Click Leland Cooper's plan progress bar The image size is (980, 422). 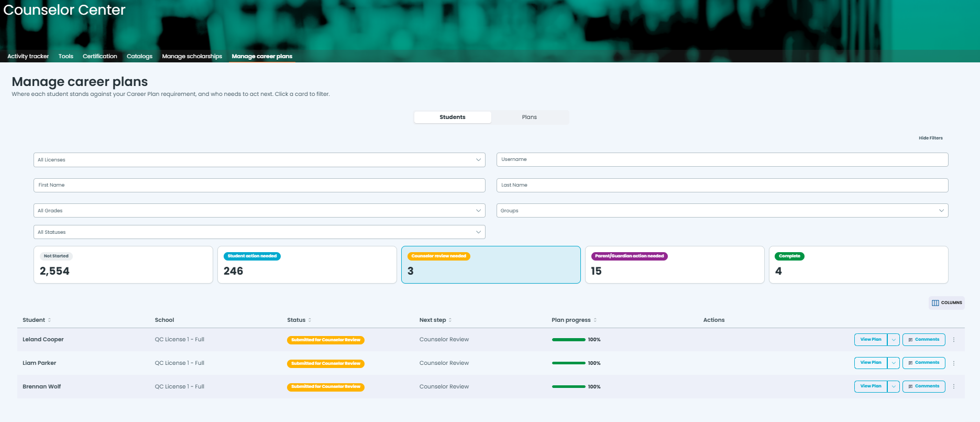(x=569, y=340)
